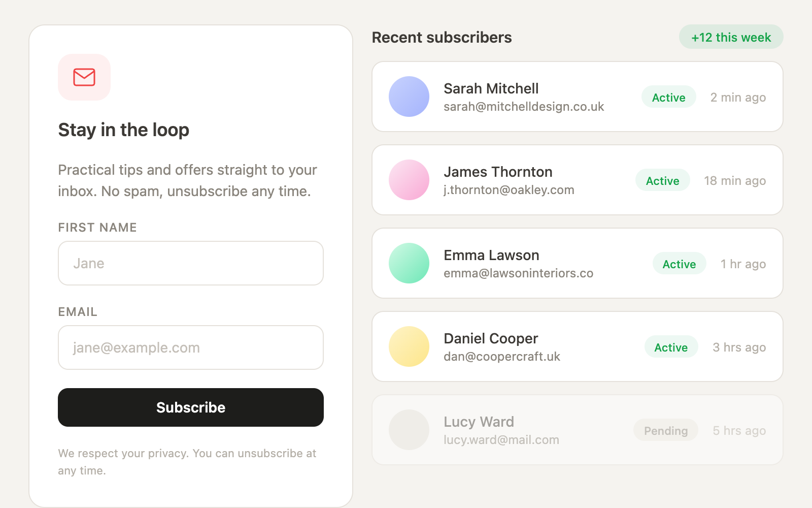
Task: Focus the Email input field
Action: 191,347
